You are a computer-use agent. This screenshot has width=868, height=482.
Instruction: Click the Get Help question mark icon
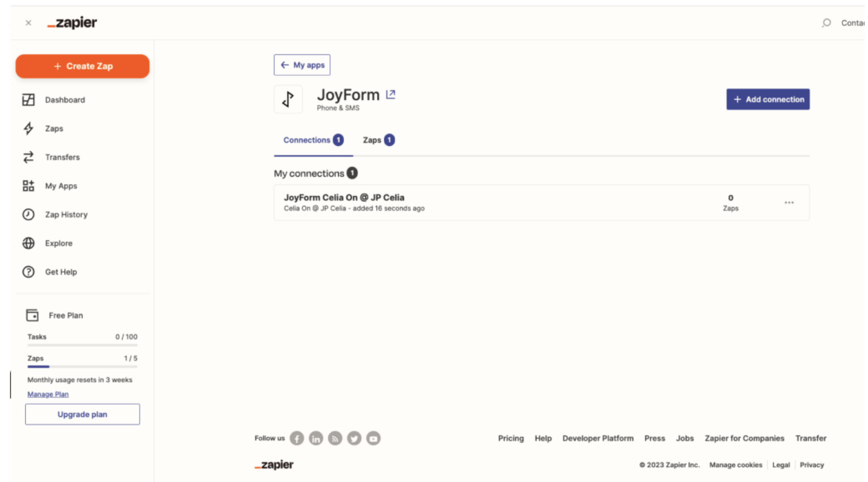click(28, 272)
